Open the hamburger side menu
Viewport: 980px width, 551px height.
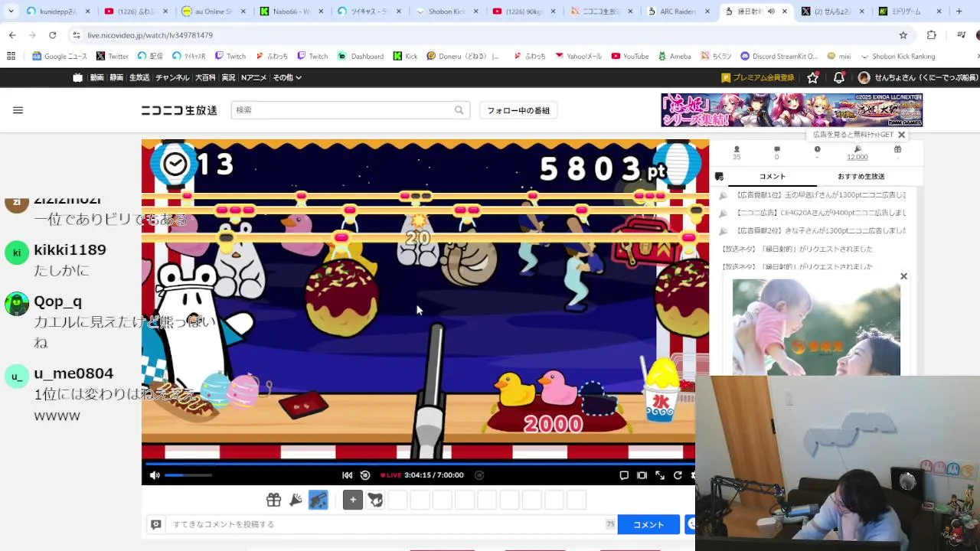(18, 110)
